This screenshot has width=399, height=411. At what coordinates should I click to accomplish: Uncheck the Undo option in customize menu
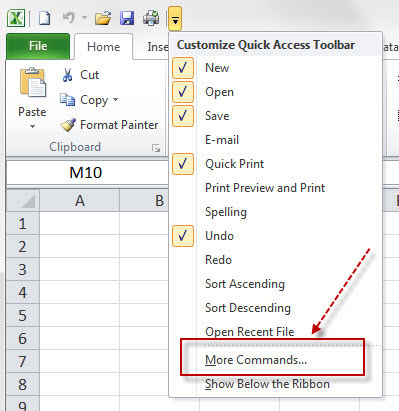point(183,236)
